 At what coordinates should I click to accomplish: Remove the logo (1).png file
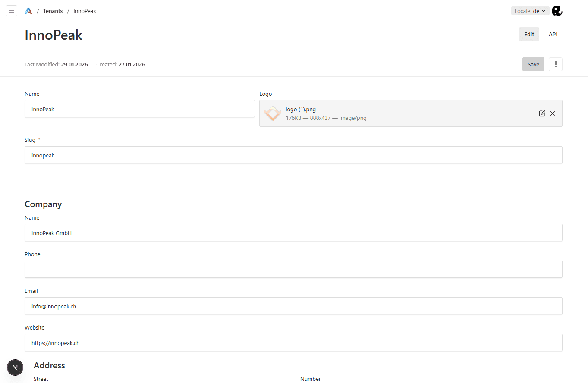click(x=553, y=113)
